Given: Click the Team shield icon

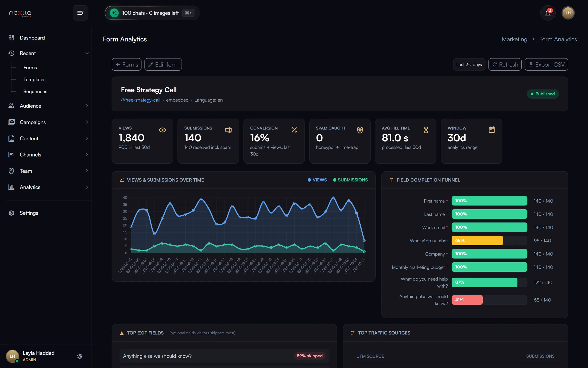Looking at the screenshot, I should pyautogui.click(x=11, y=171).
